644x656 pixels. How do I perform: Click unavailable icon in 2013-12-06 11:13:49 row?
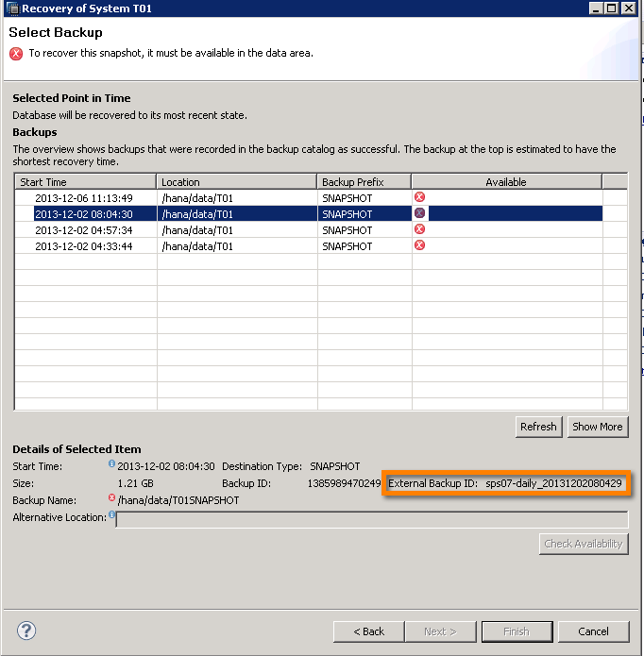419,197
